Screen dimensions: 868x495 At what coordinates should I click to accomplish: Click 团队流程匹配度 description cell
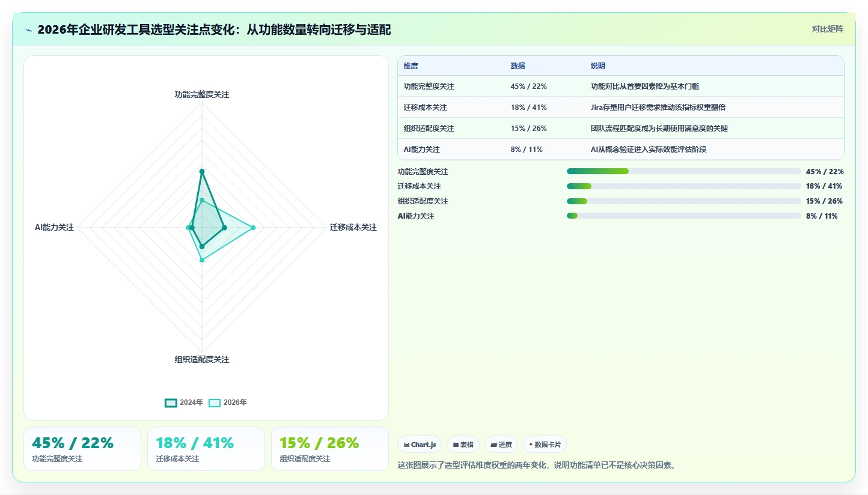[659, 129]
